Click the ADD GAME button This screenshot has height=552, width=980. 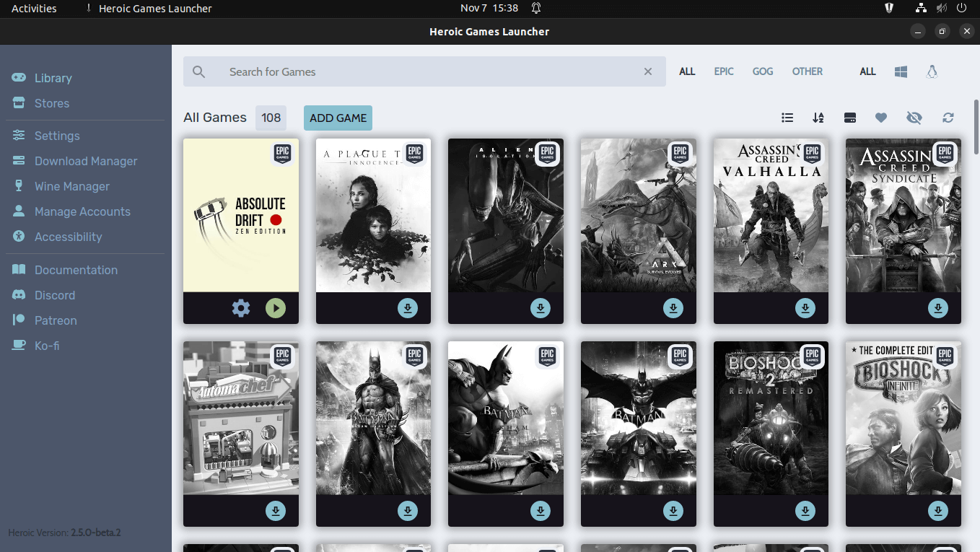click(338, 118)
